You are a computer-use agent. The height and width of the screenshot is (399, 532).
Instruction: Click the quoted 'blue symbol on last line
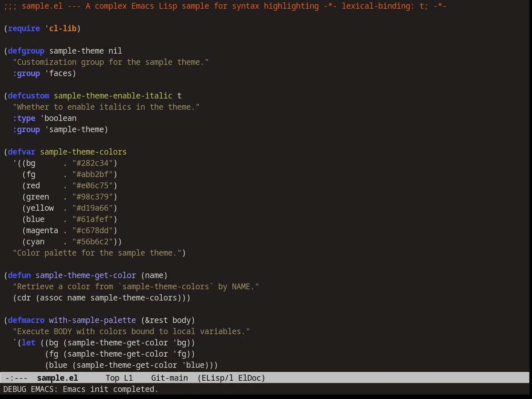coord(193,365)
